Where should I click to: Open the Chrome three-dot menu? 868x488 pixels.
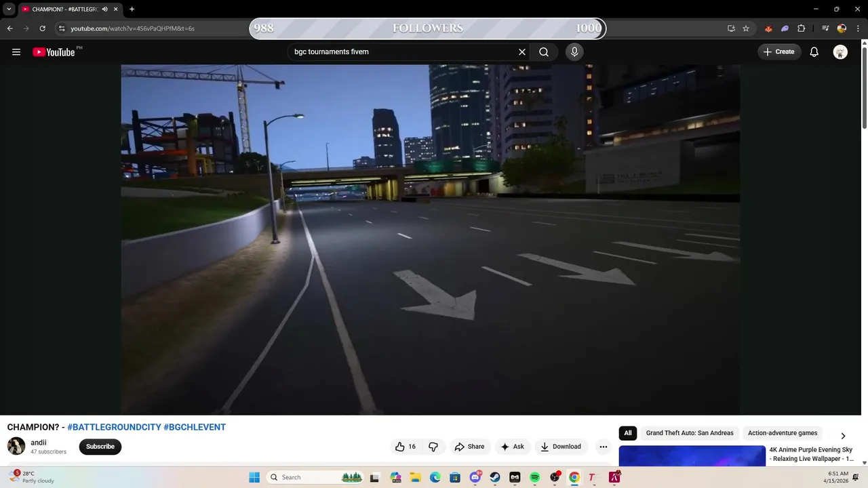(x=857, y=28)
